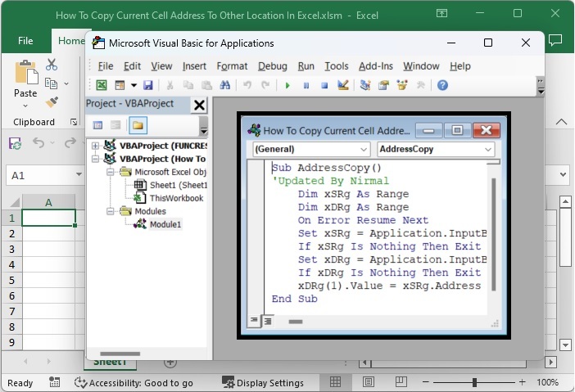The image size is (575, 392).
Task: Open the Edit menu in VBA editor
Action: 132,66
